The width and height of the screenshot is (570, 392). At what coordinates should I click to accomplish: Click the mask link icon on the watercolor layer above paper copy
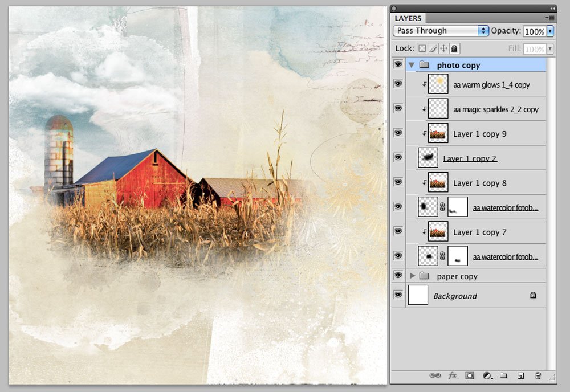pyautogui.click(x=442, y=256)
